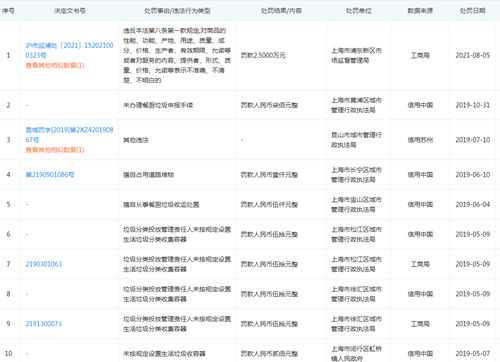This screenshot has width=500, height=362.
Task: Select the 罚款人民币伍仟元整 cell
Action: 269,204
